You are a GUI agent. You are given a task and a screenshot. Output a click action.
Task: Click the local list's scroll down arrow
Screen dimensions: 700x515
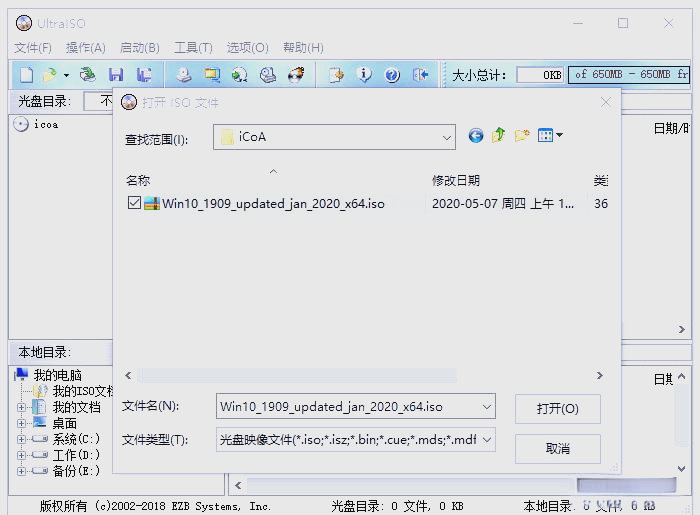(681, 469)
